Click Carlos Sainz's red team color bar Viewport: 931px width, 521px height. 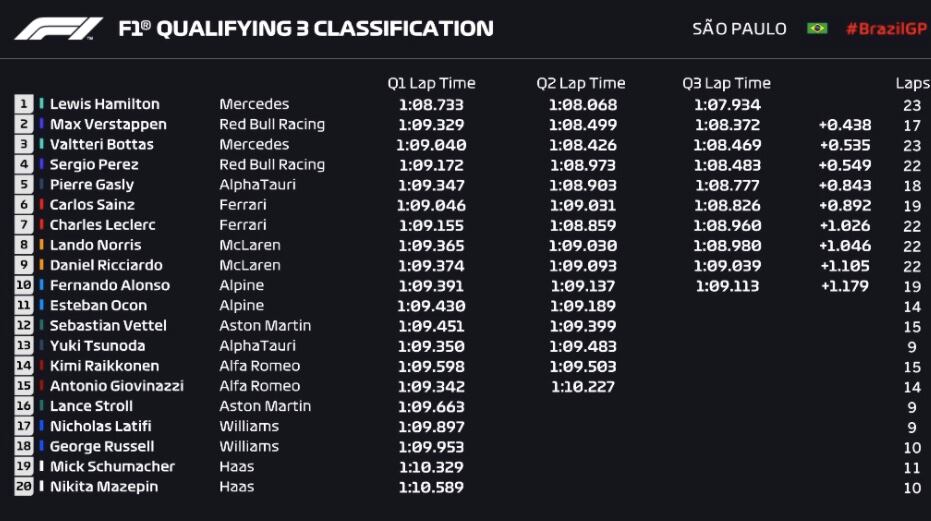click(x=41, y=205)
